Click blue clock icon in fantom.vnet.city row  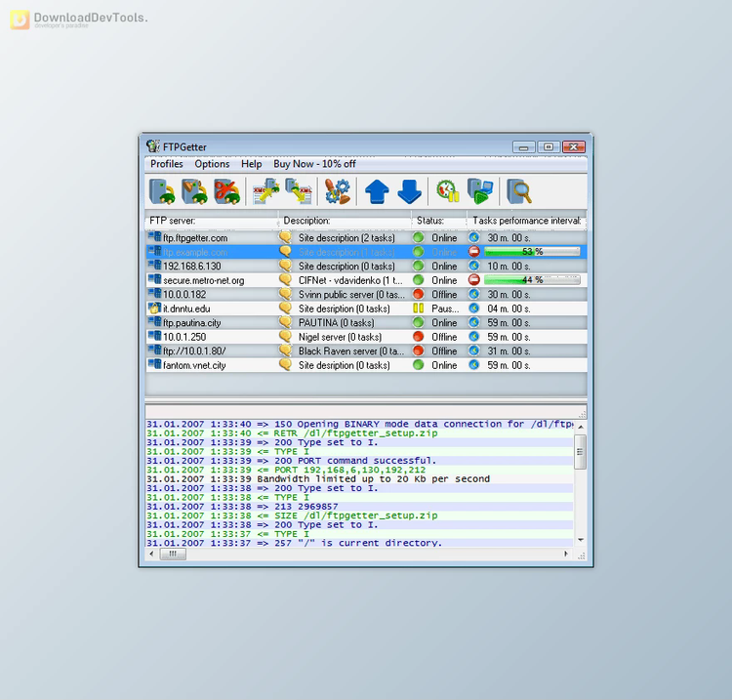click(473, 365)
